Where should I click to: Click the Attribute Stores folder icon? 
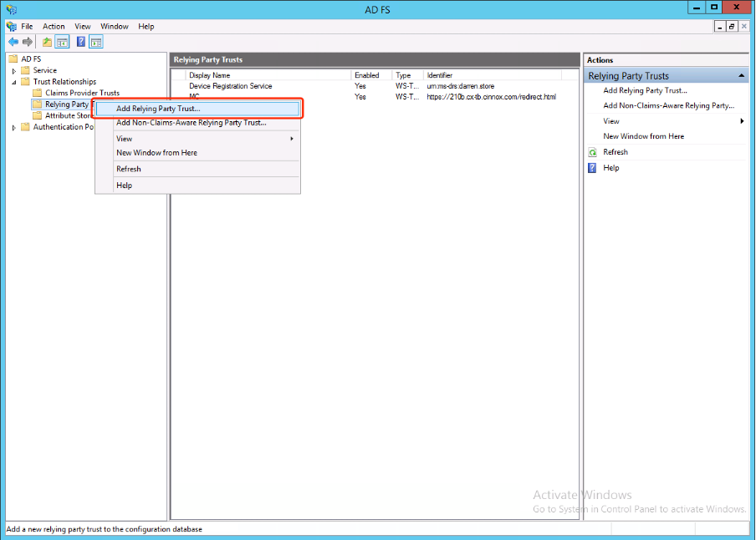tap(37, 115)
